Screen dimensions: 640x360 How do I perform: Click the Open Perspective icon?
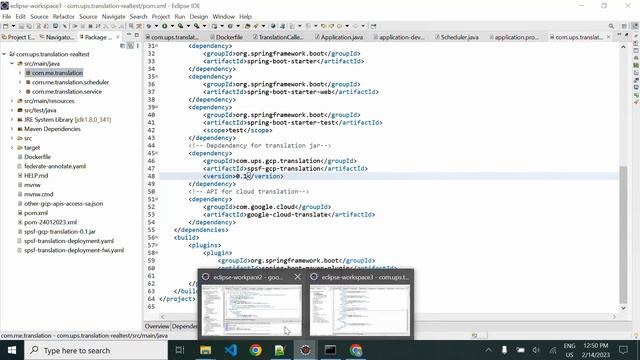click(x=624, y=26)
